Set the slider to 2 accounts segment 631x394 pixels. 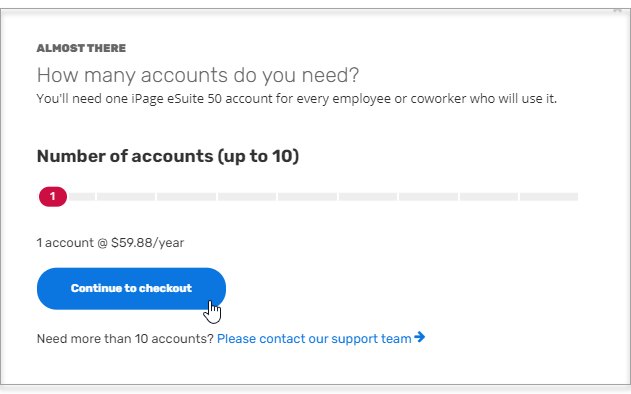(82, 197)
